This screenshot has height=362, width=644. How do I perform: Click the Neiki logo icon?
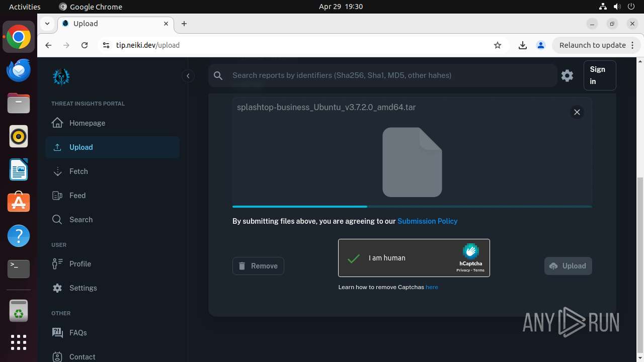click(x=61, y=76)
